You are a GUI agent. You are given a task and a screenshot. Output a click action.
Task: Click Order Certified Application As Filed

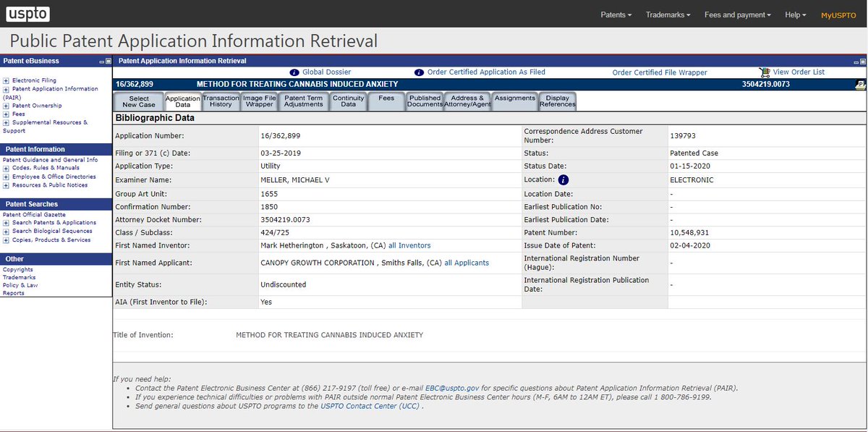click(486, 72)
